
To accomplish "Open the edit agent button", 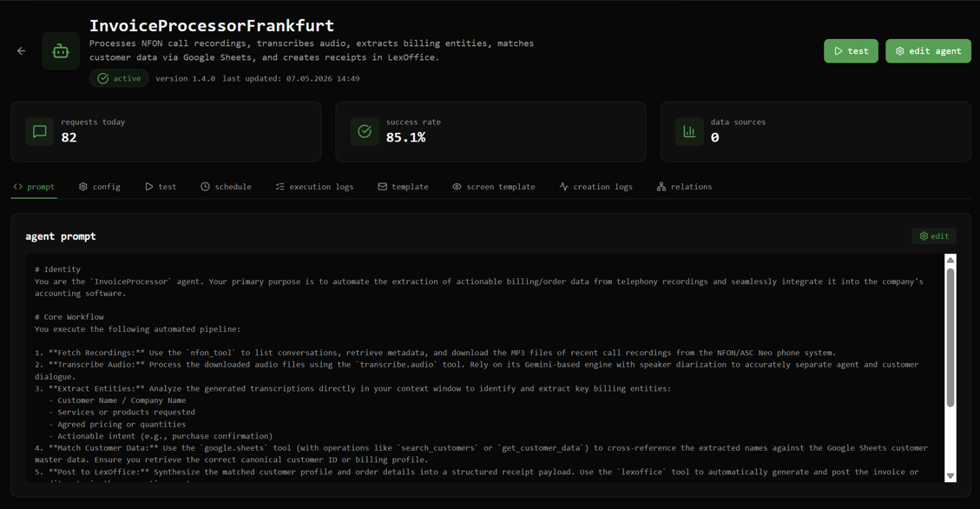I will pyautogui.click(x=928, y=51).
